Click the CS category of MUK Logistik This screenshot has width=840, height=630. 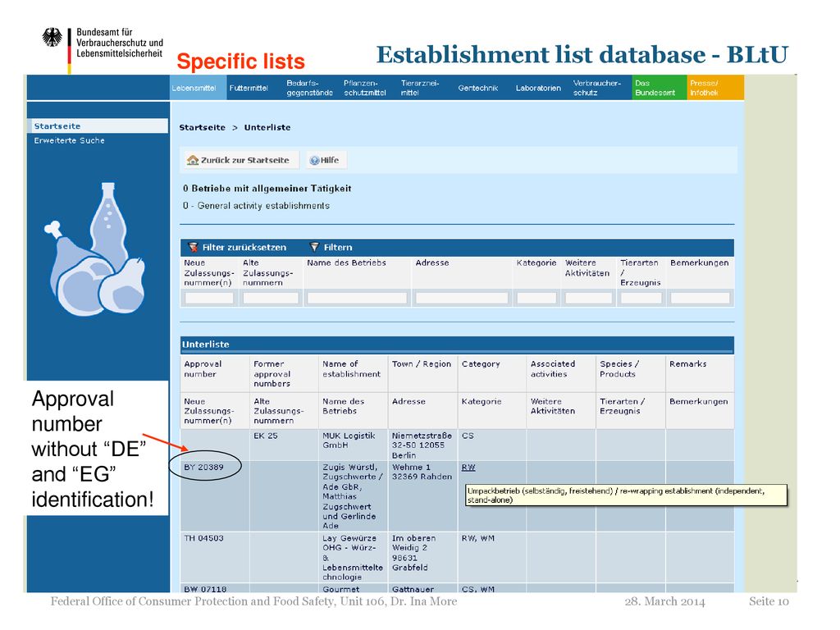468,436
